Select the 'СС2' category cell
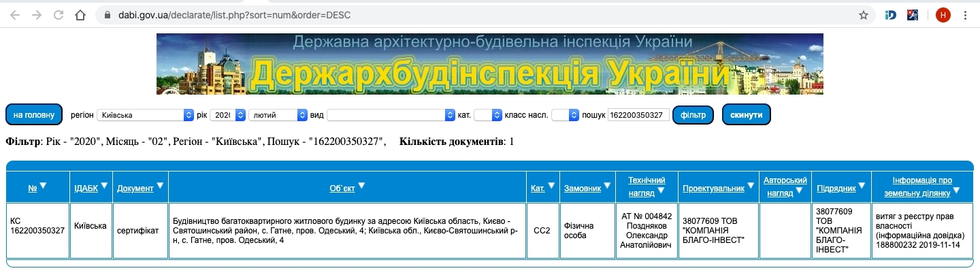Viewport: 980px width, 277px height. (542, 231)
